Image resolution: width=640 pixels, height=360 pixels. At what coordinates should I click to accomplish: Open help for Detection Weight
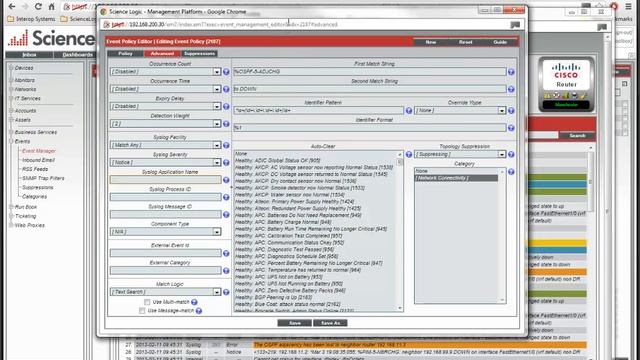coord(226,124)
